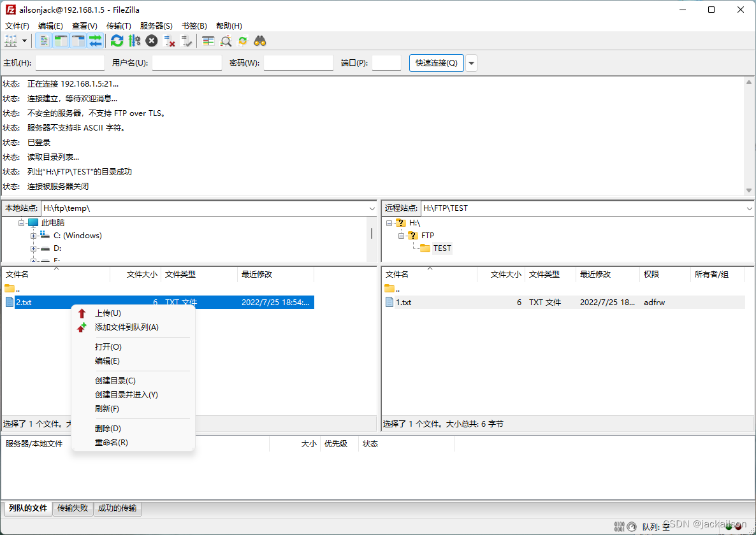Expand the remote site path dropdown
756x535 pixels.
click(749, 208)
